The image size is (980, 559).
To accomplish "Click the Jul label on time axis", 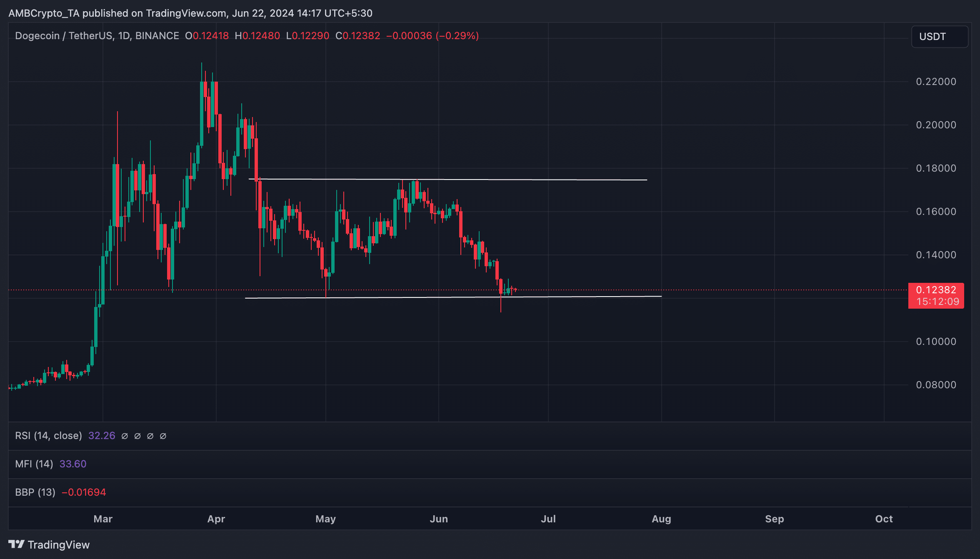I will [x=548, y=519].
